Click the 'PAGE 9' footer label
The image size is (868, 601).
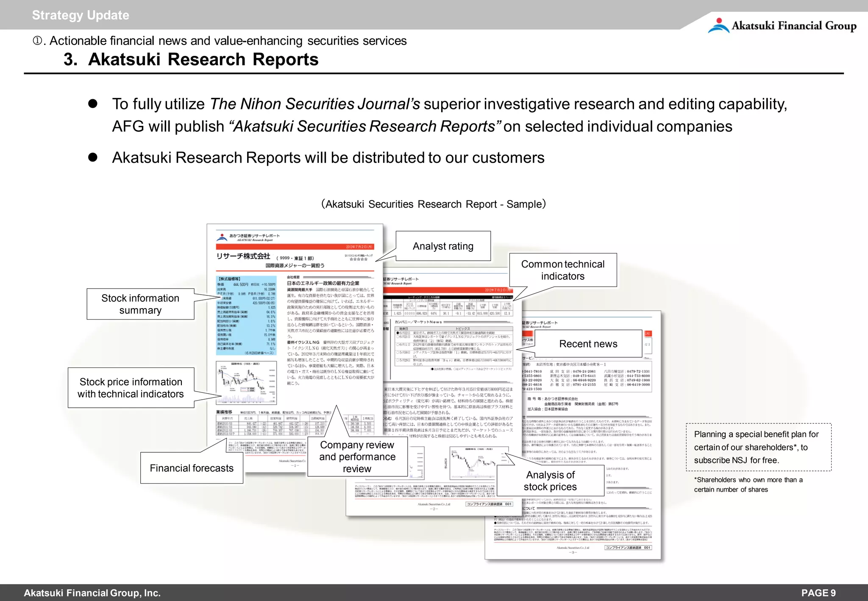pyautogui.click(x=818, y=593)
